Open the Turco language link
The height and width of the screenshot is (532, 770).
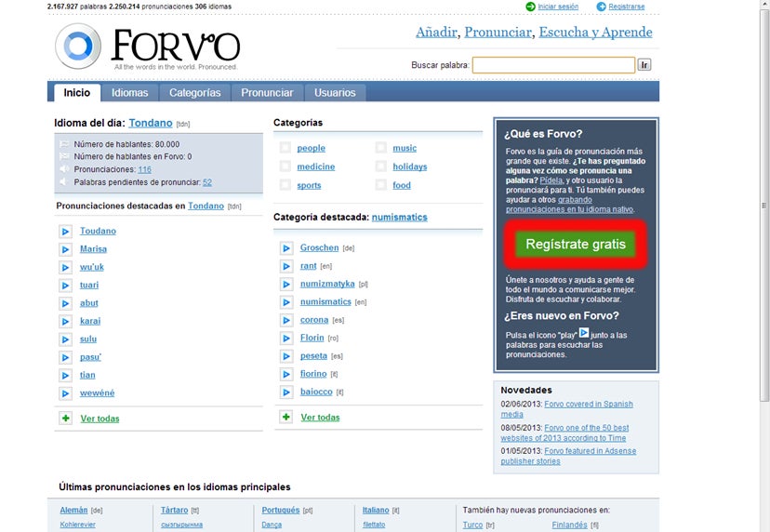(x=472, y=525)
